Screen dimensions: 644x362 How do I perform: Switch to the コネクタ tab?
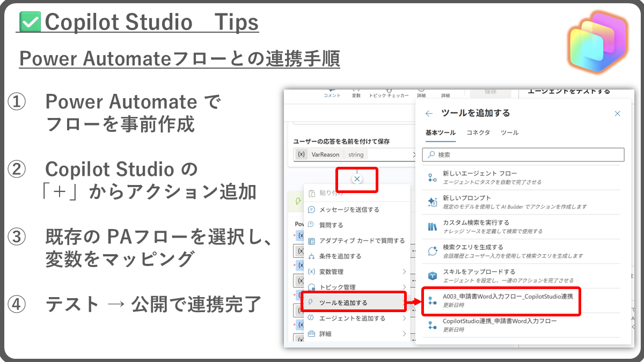coord(478,133)
